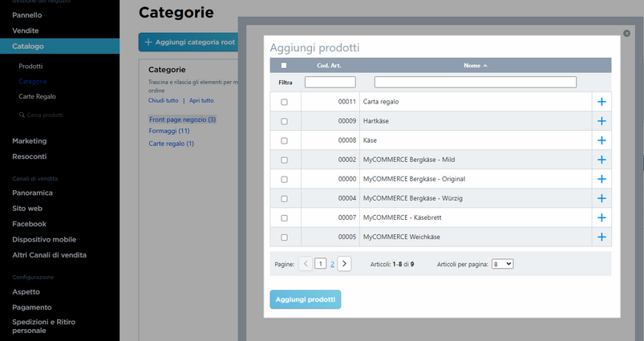Tick checkbox for MyCOMMERCE - Käsebrett

coord(284,217)
